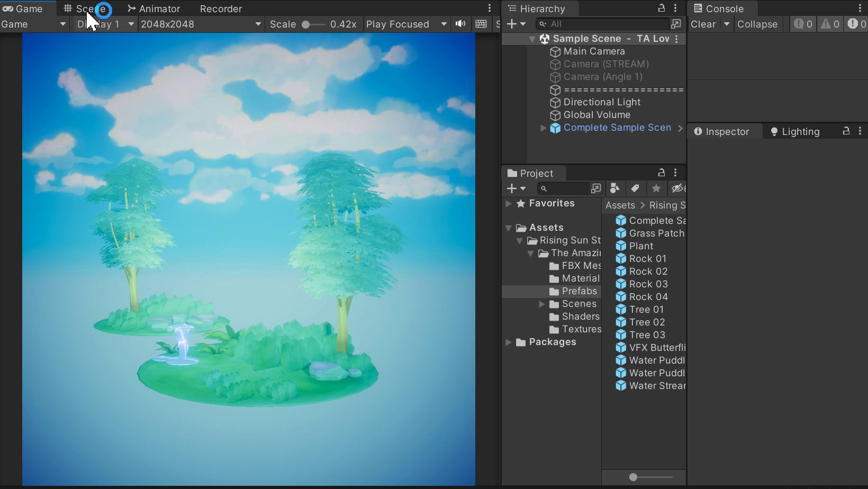Mute audio in the Game view
868x489 pixels.
coord(461,24)
